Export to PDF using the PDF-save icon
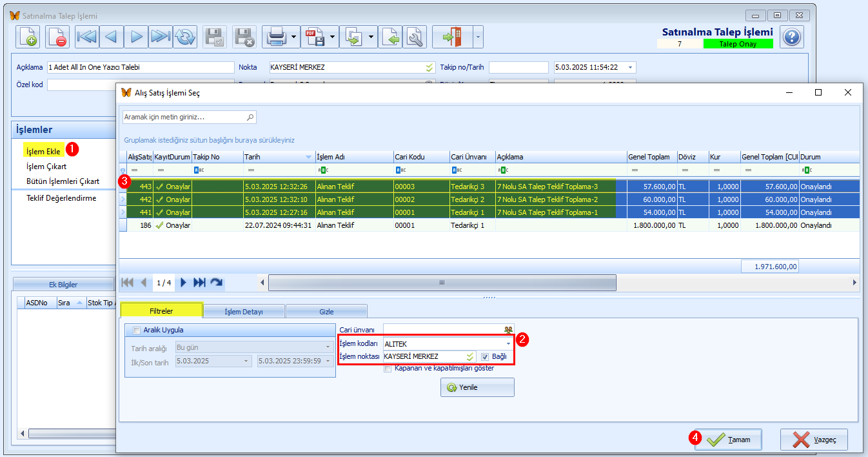This screenshot has height=457, width=868. click(315, 37)
